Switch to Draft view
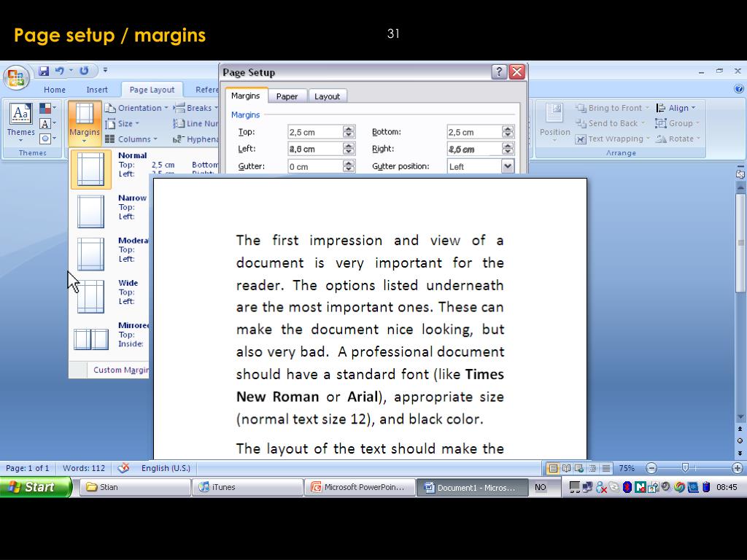Viewport: 747px width, 560px height. [606, 469]
